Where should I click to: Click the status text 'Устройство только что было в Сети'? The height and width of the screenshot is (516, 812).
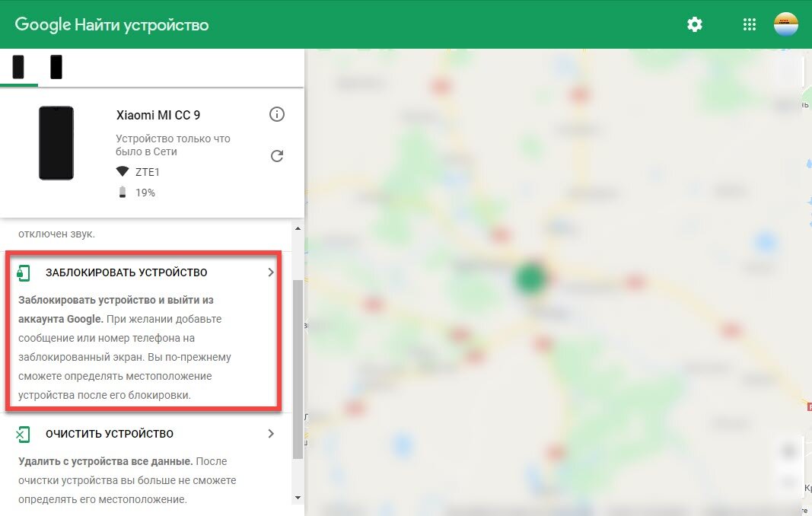click(173, 145)
